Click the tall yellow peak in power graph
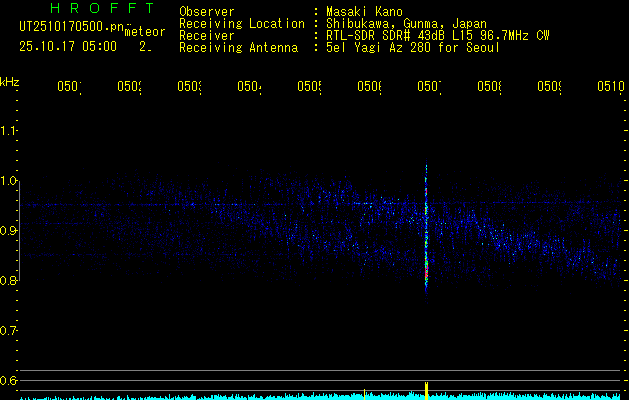 tap(427, 390)
